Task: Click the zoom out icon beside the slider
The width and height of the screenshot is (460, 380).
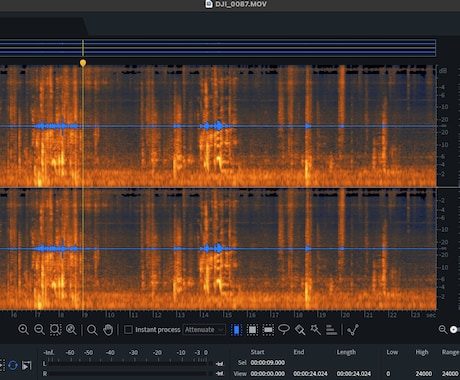Action: click(442, 330)
